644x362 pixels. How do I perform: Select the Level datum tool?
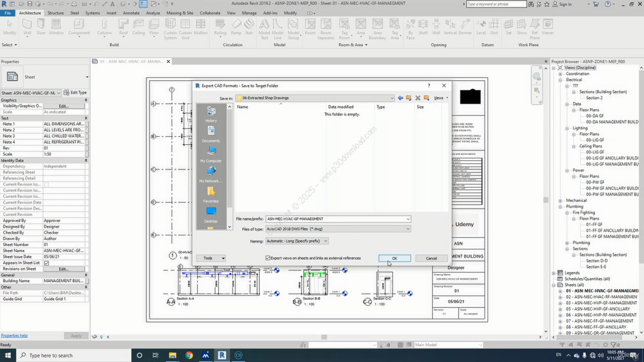481,27
